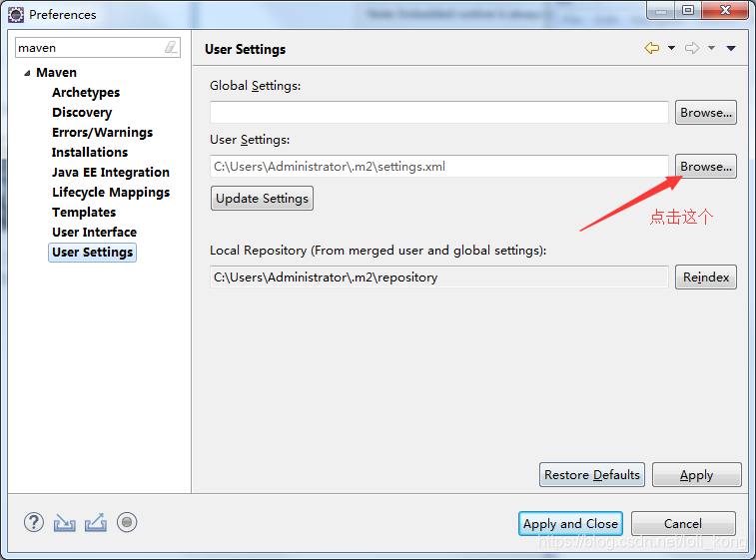
Task: Close the Preferences window
Action: click(725, 10)
